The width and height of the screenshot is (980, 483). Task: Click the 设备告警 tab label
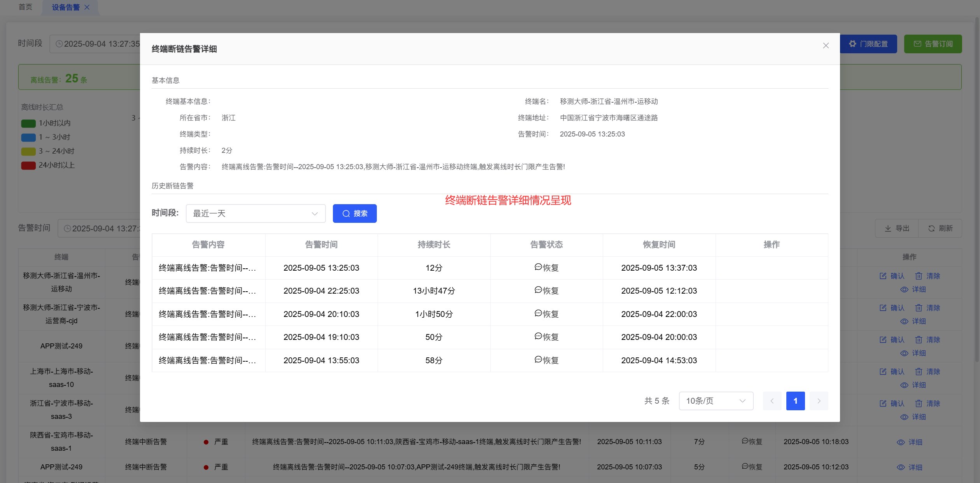(x=65, y=7)
